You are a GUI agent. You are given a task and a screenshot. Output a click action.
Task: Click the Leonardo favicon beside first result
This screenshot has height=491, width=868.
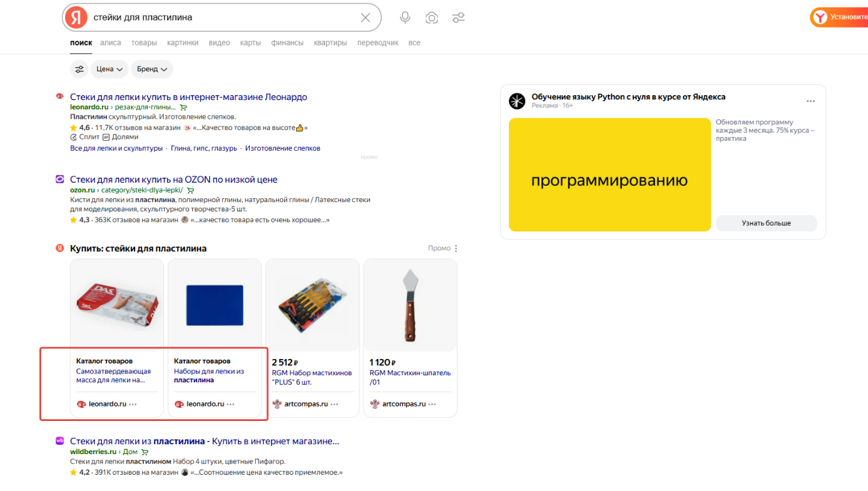tap(60, 96)
